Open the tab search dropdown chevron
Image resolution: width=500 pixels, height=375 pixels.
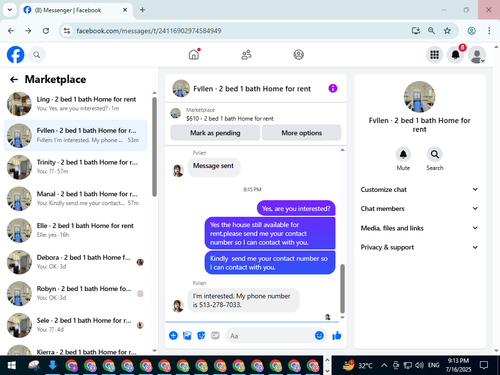pyautogui.click(x=10, y=10)
